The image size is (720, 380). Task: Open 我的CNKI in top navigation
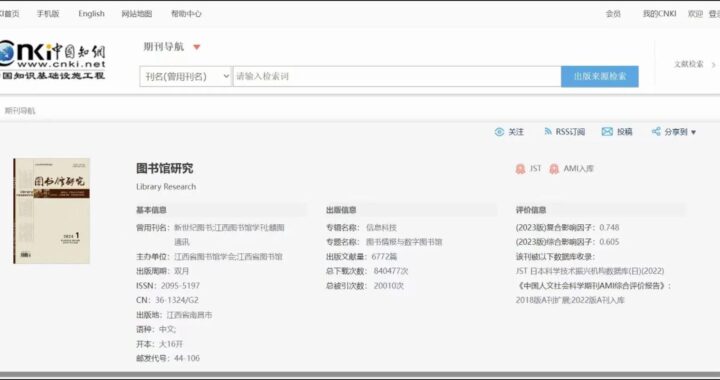(659, 14)
